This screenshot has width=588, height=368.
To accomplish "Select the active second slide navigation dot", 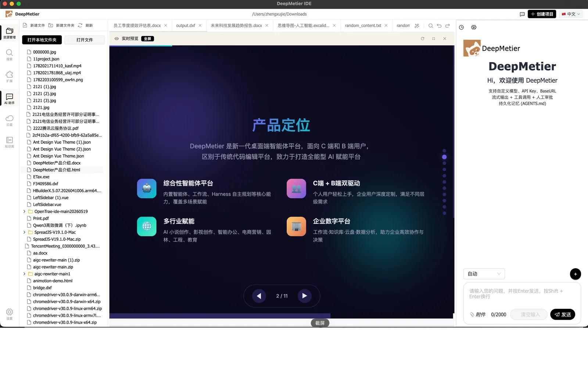I will [x=444, y=157].
